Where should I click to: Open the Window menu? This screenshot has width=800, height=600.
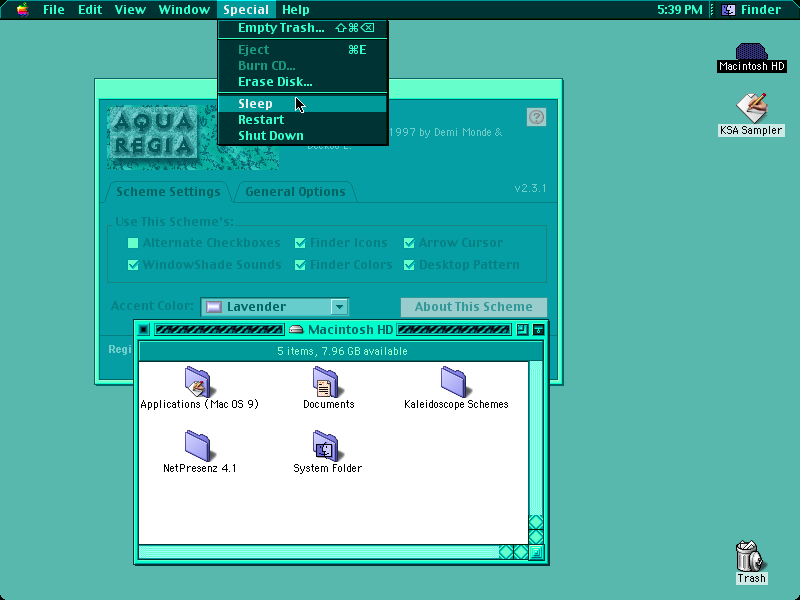pos(184,10)
